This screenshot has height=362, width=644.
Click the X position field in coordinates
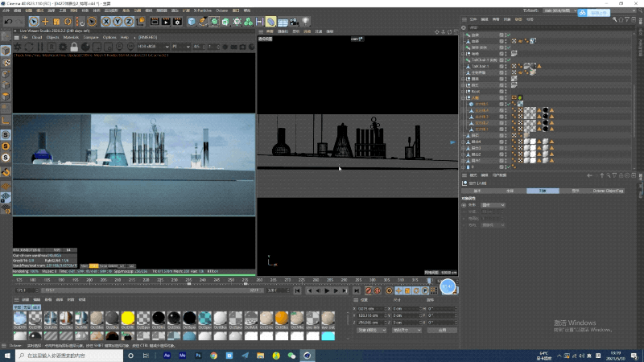(371, 309)
